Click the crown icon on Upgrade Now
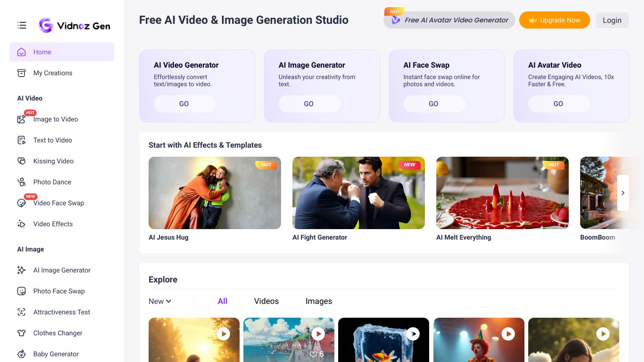 click(x=533, y=20)
